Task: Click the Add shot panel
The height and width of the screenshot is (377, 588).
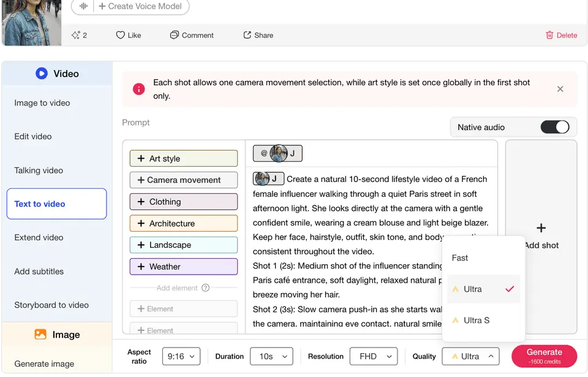Action: point(541,237)
